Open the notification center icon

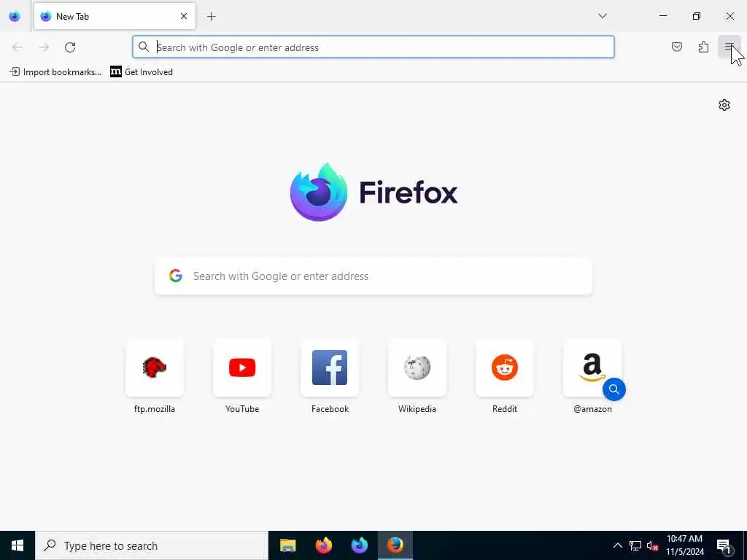point(724,545)
